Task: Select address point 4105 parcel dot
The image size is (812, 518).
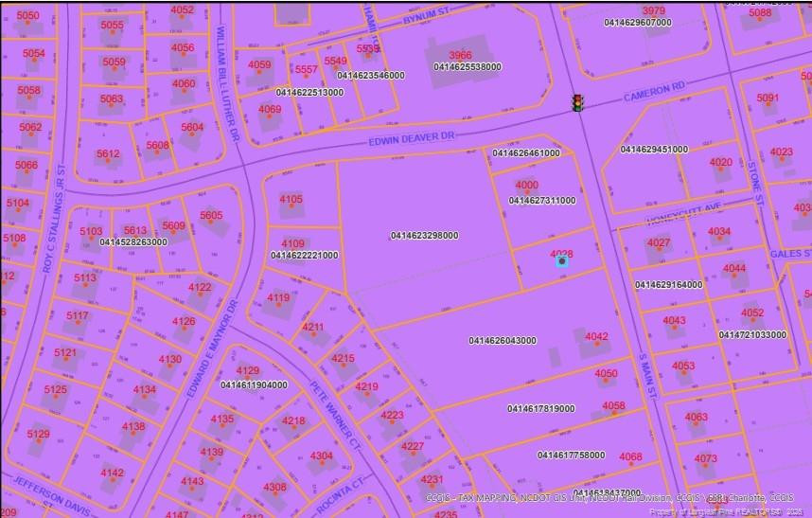Action: point(291,206)
